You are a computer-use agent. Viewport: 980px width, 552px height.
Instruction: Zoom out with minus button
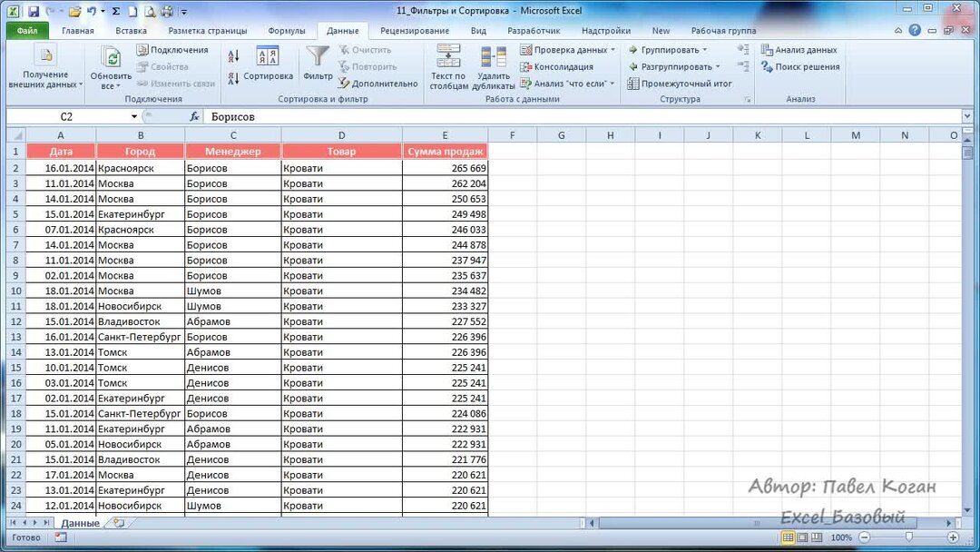coord(865,537)
